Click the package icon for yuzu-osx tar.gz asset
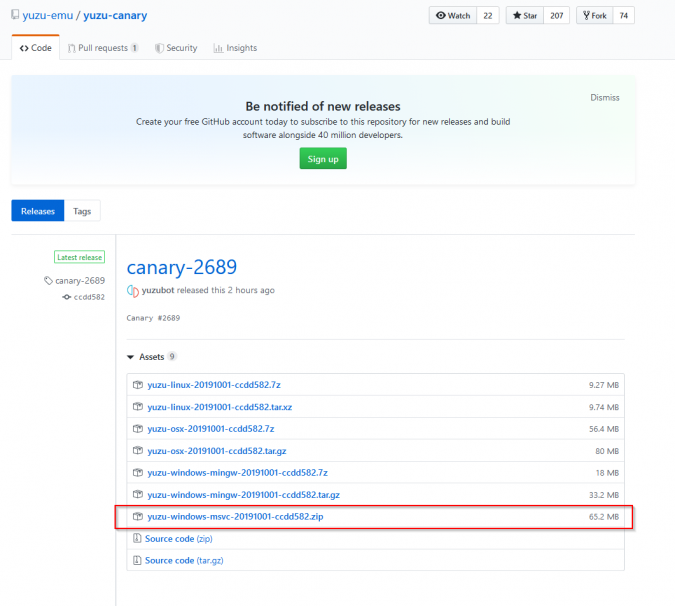The width and height of the screenshot is (675, 606). 138,451
